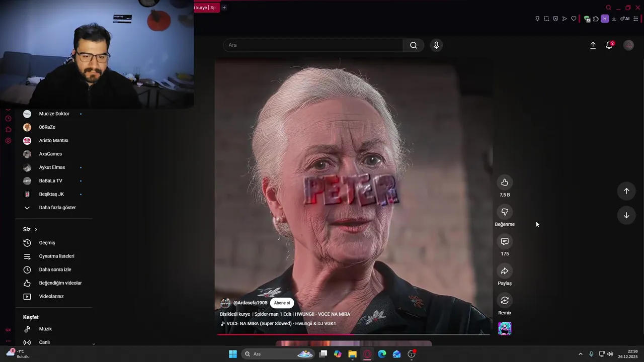Like the Short with the thumbs-up icon

[x=505, y=183]
